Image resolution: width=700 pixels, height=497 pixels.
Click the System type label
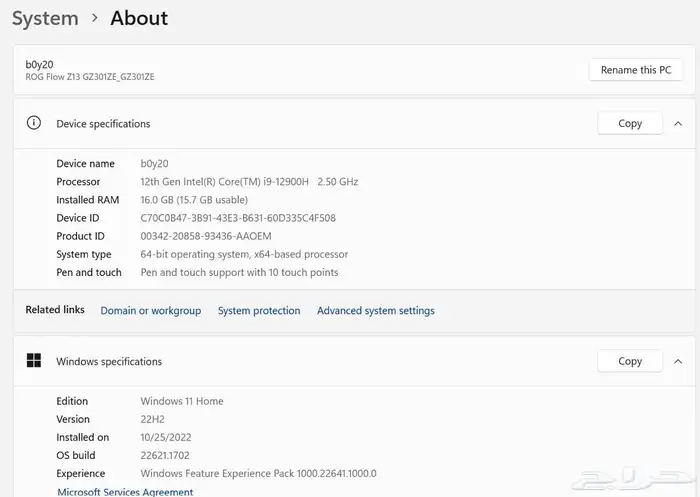(83, 255)
